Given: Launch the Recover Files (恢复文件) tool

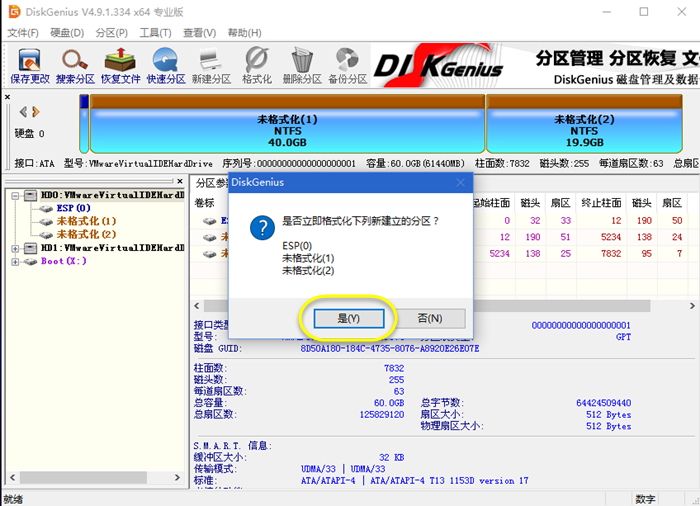Looking at the screenshot, I should coord(121,66).
